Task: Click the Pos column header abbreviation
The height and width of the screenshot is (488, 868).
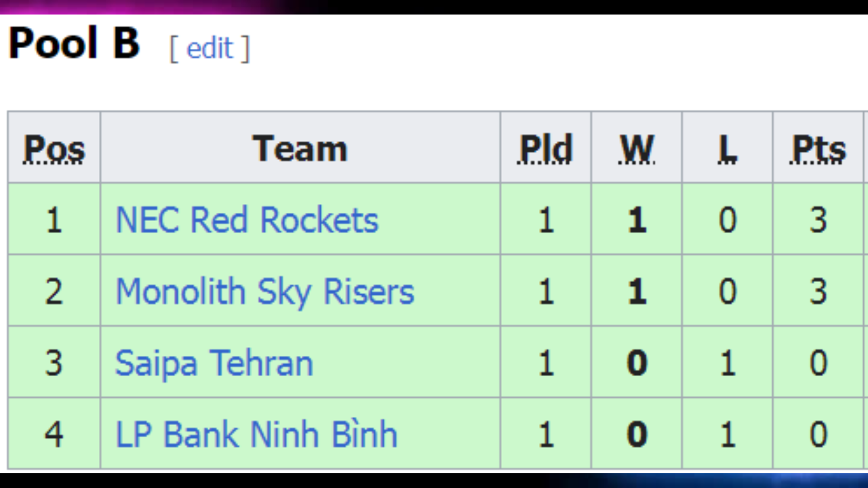Action: (55, 148)
